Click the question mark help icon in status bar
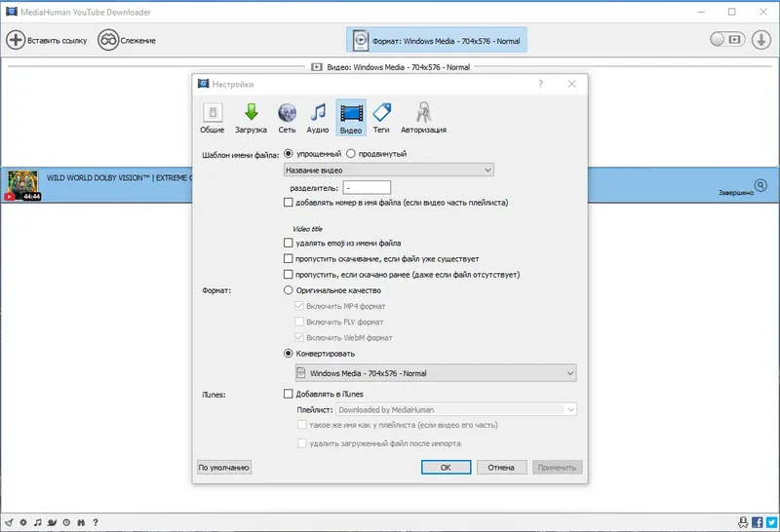The height and width of the screenshot is (532, 780). coord(96,522)
